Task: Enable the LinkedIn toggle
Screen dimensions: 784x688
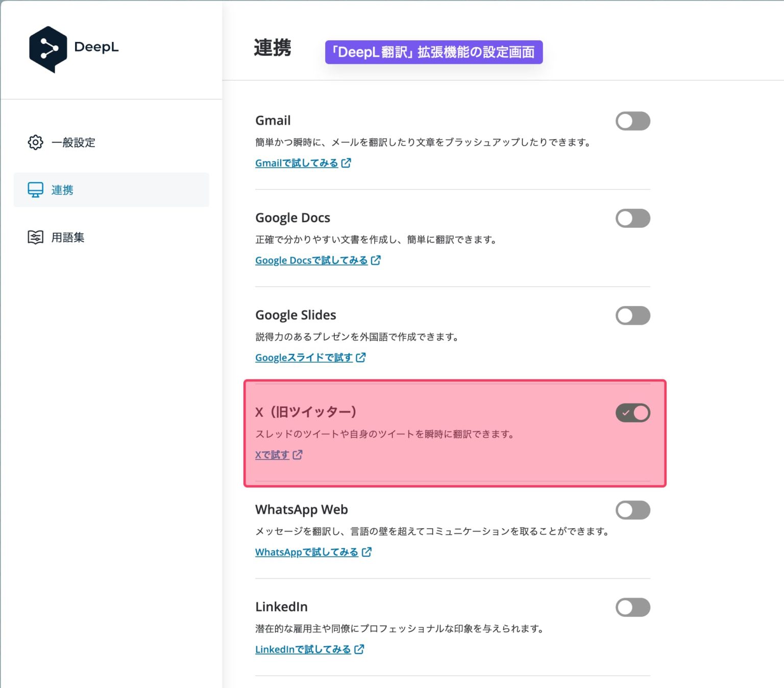Action: 633,607
